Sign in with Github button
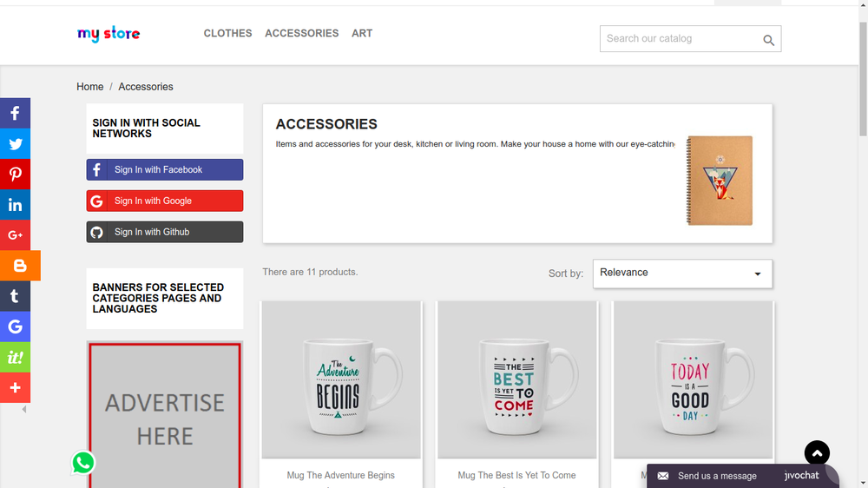The width and height of the screenshot is (868, 488). (x=165, y=232)
